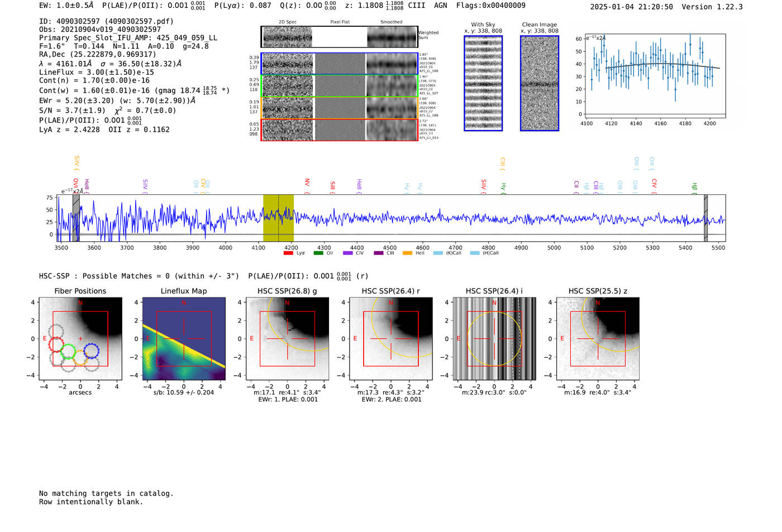Open the Fiber Positions panel

tap(80, 339)
